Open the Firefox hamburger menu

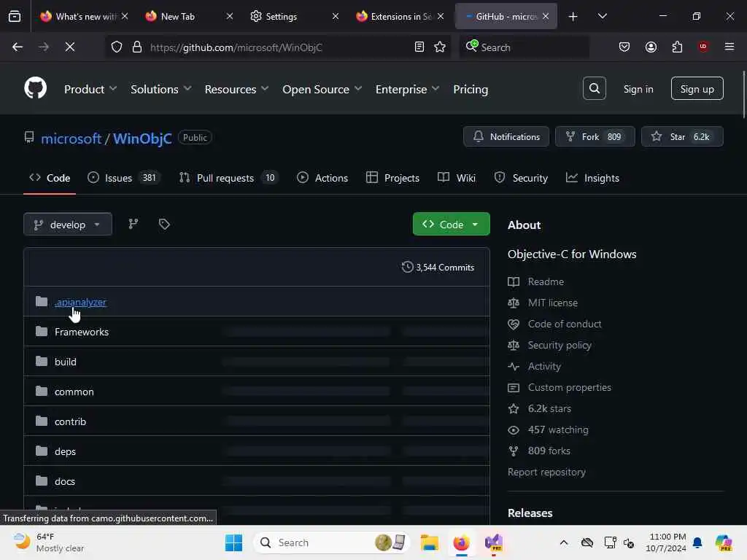(x=729, y=47)
